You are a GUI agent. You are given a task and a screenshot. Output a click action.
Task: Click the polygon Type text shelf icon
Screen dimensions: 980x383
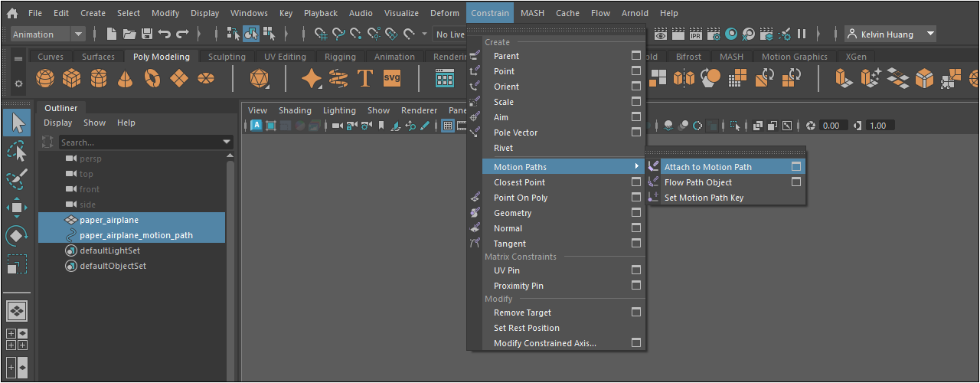pos(365,78)
